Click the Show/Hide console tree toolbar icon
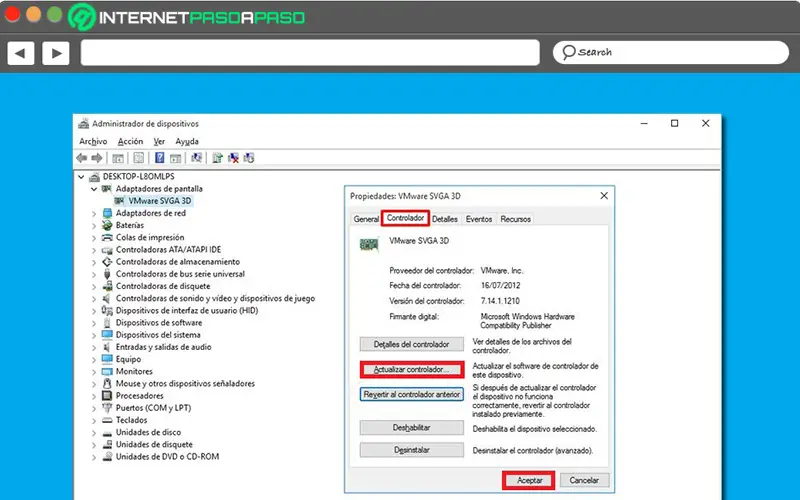 click(118, 159)
